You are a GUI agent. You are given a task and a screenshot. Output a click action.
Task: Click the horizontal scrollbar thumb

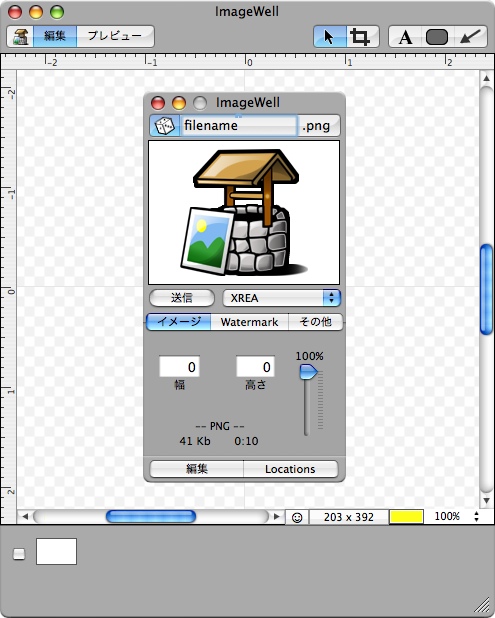(151, 516)
